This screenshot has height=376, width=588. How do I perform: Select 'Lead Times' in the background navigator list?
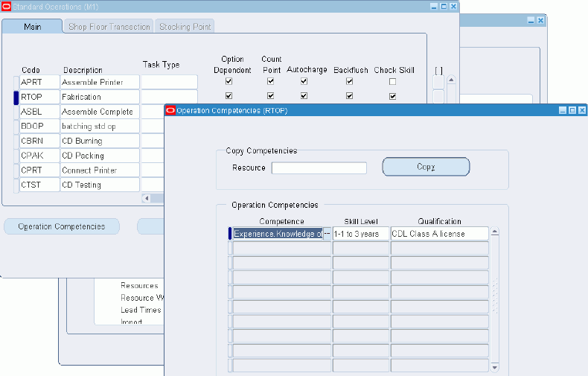pyautogui.click(x=141, y=310)
